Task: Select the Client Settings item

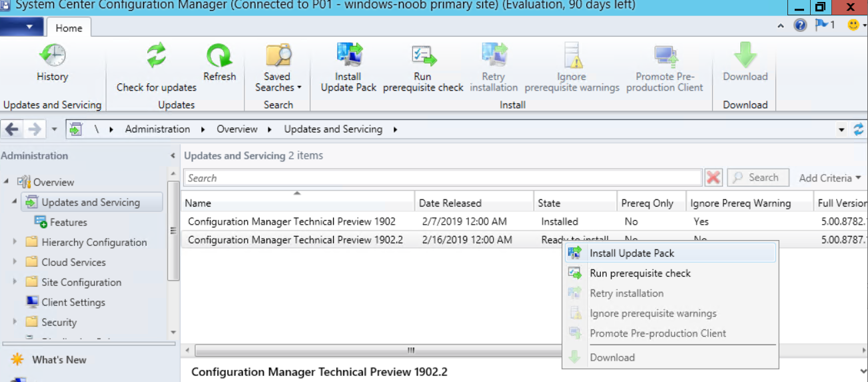Action: 73,302
